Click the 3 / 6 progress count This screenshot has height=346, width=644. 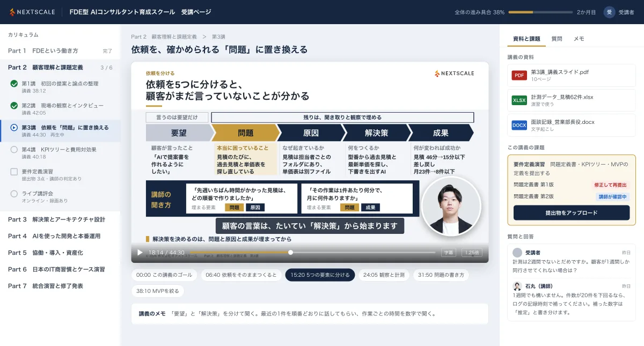tap(106, 68)
